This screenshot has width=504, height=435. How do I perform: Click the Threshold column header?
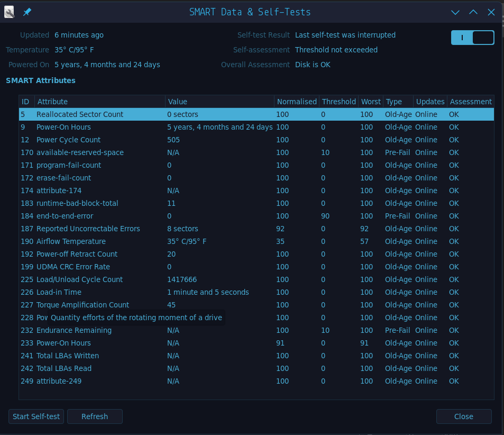click(x=338, y=102)
